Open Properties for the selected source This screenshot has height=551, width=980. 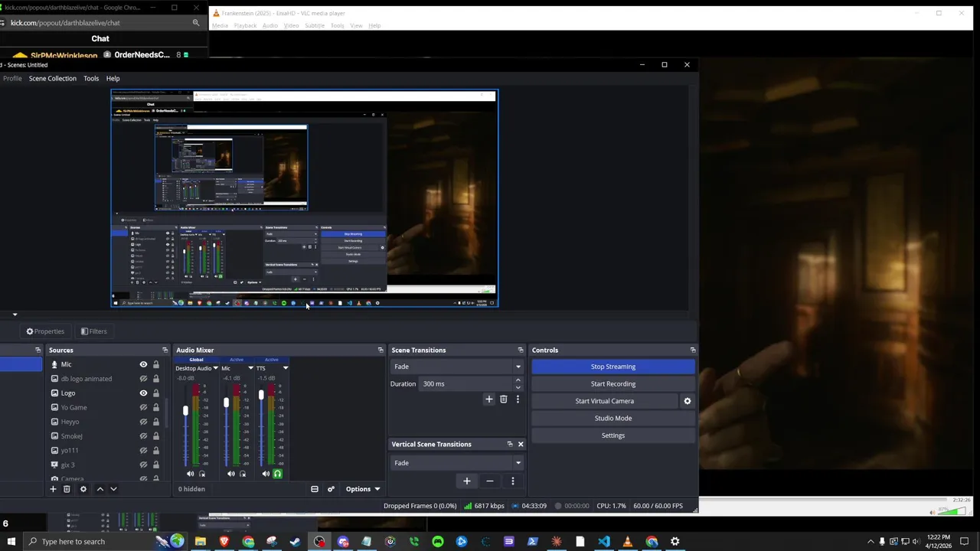click(x=45, y=331)
